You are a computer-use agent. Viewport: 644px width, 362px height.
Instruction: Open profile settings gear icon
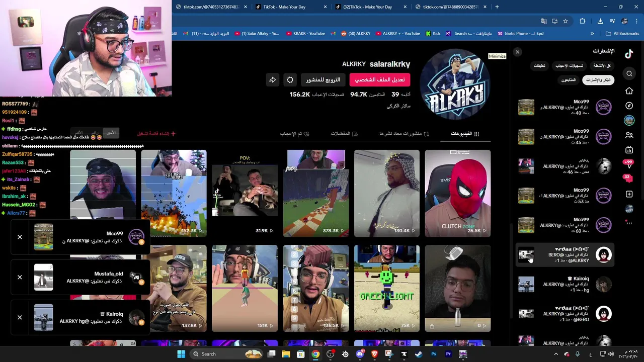290,80
